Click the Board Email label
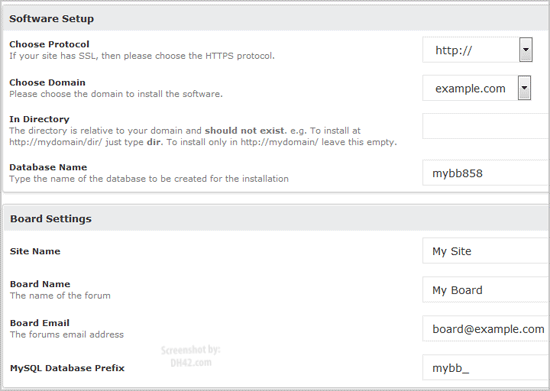The height and width of the screenshot is (391, 550). coord(40,323)
